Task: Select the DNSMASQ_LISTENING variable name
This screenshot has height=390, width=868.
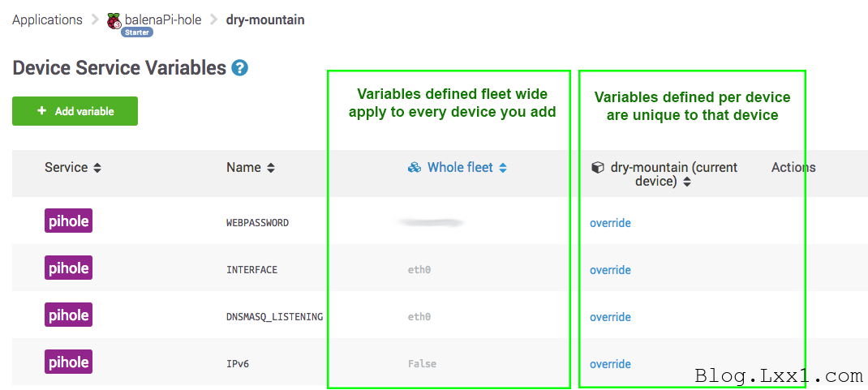Action: click(x=274, y=317)
